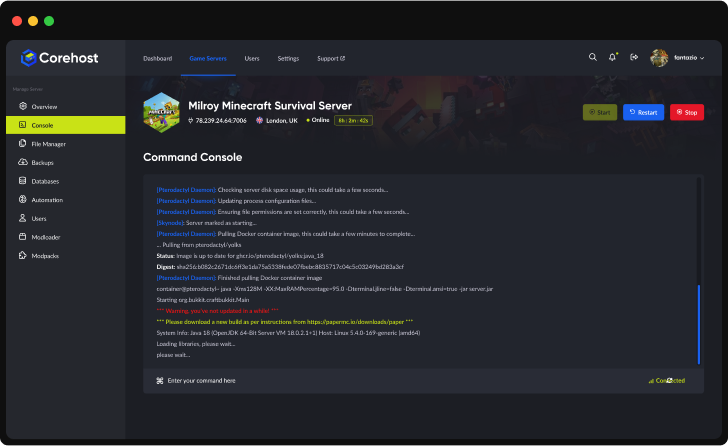Go to Backups section

pos(65,162)
